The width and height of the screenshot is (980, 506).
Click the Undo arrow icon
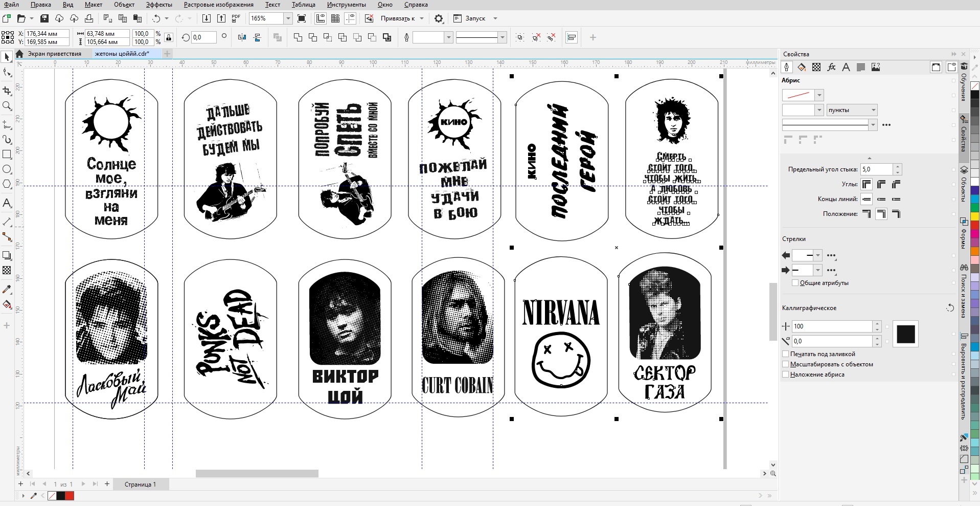(x=156, y=18)
